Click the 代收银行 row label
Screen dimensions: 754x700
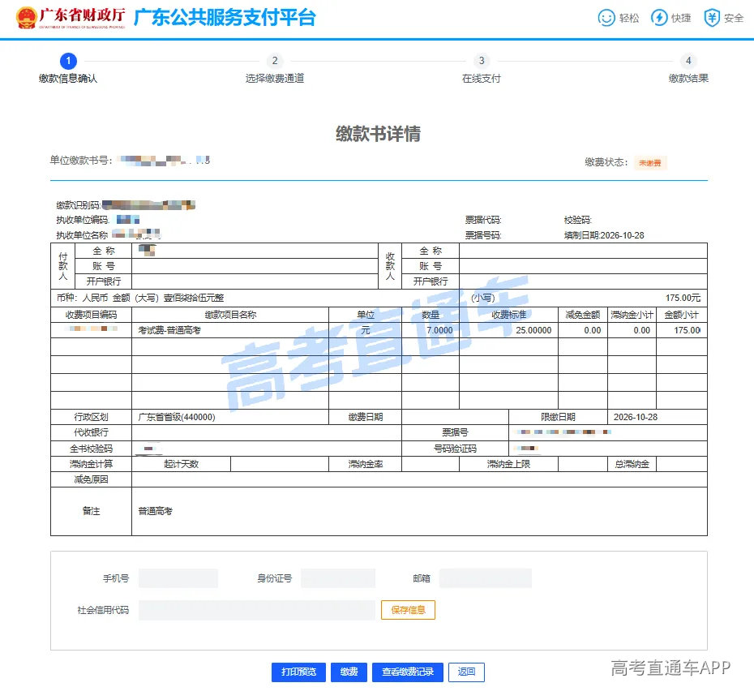91,432
